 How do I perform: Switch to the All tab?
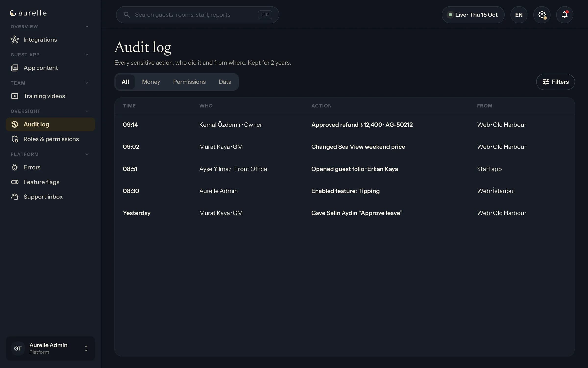(125, 82)
